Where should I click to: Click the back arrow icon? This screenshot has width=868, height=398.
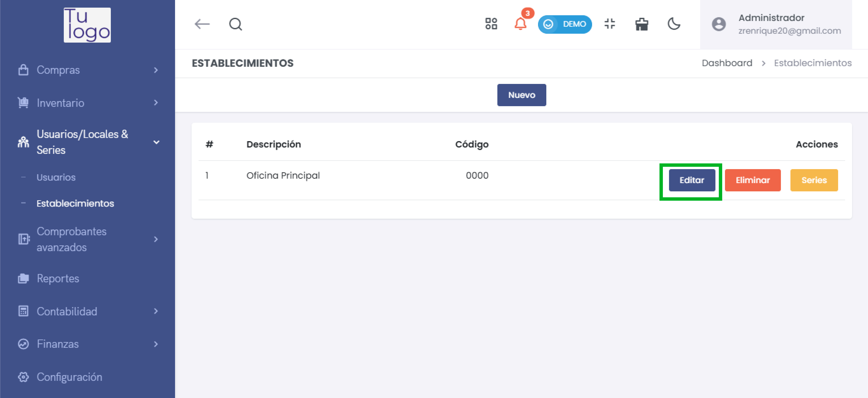[202, 24]
